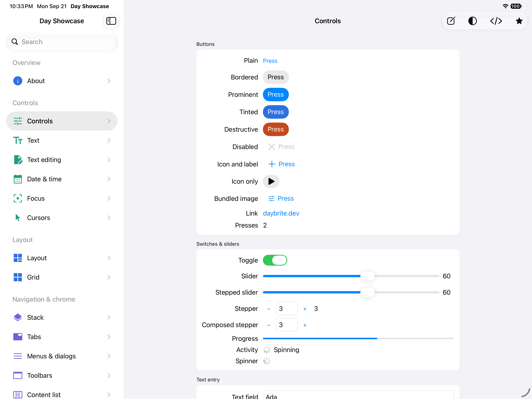Click the Plain blue Press button
The height and width of the screenshot is (399, 532).
click(270, 61)
